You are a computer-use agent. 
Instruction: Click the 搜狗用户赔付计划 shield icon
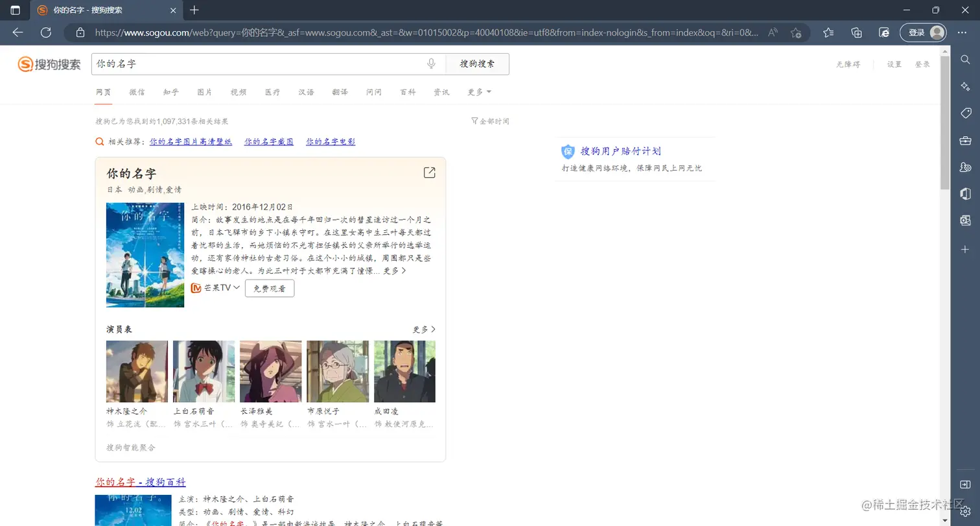pyautogui.click(x=568, y=152)
